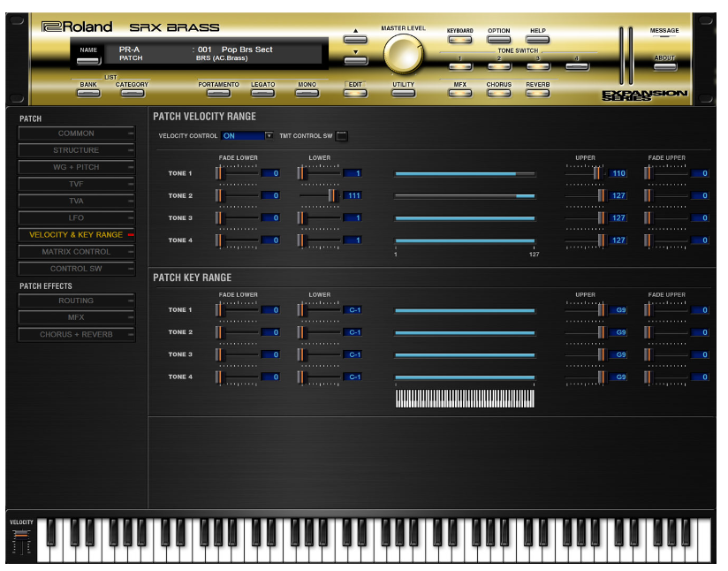Toggle Tone Switch 2
The height and width of the screenshot is (571, 728).
point(499,66)
